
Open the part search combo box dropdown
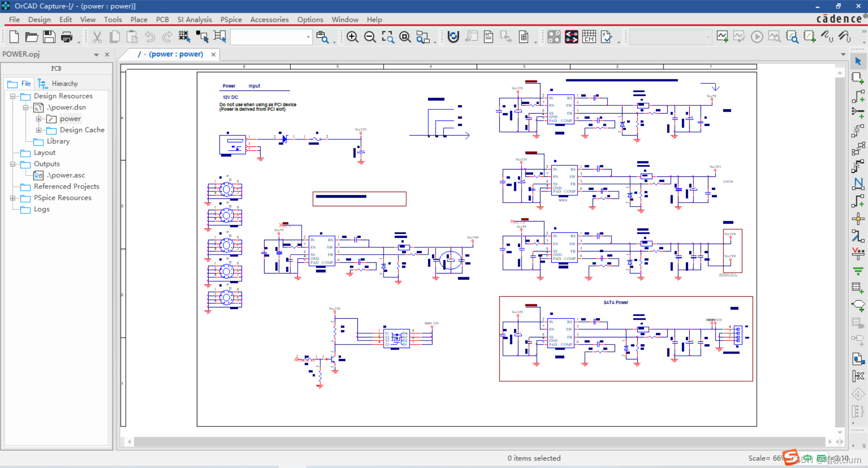coord(308,37)
